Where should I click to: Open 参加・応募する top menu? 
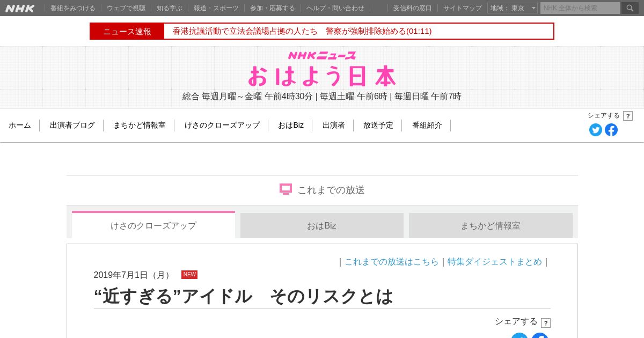(273, 8)
